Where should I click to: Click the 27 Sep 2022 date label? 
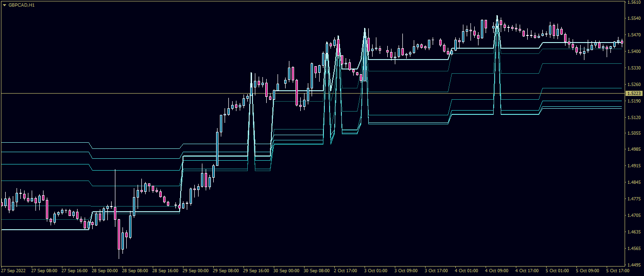[x=13, y=271]
